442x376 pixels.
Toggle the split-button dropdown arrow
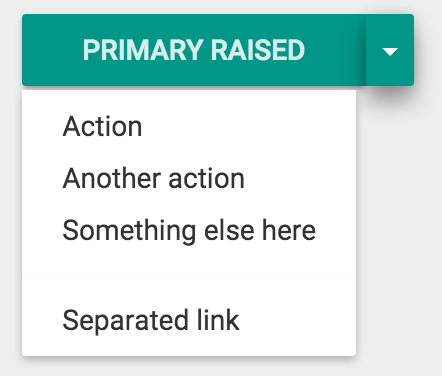pyautogui.click(x=390, y=50)
